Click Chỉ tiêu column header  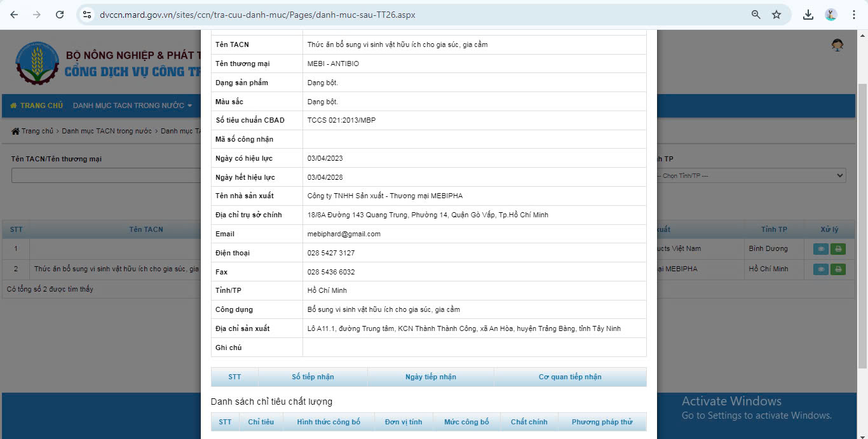(261, 422)
